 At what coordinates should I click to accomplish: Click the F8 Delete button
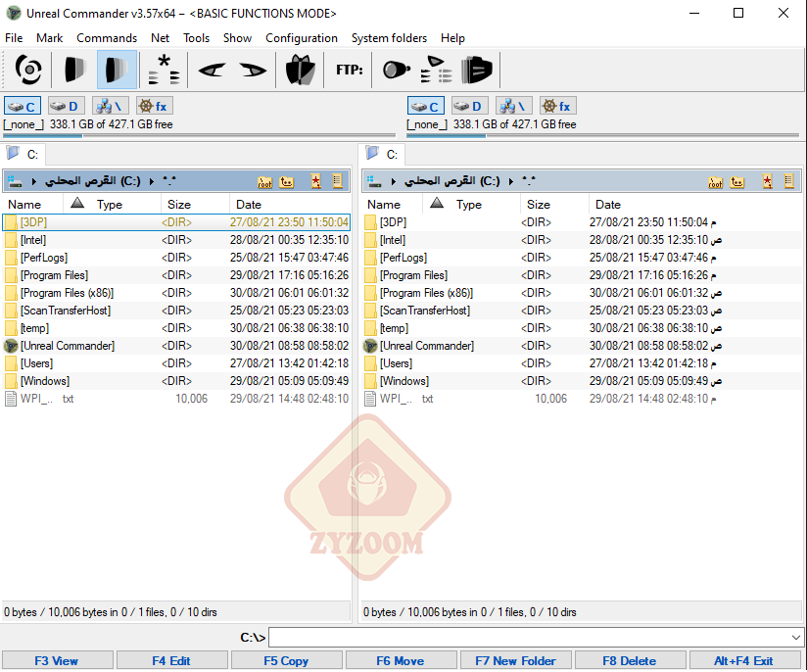tap(630, 660)
